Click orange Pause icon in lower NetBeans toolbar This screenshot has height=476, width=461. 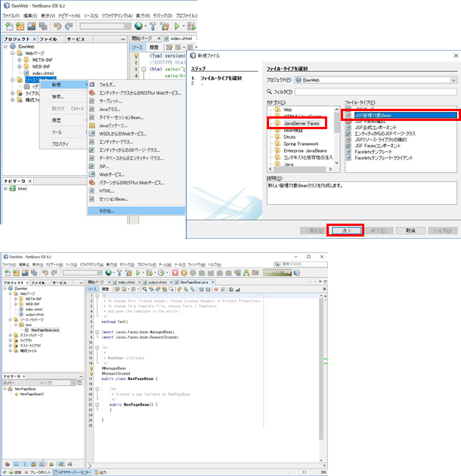click(184, 273)
